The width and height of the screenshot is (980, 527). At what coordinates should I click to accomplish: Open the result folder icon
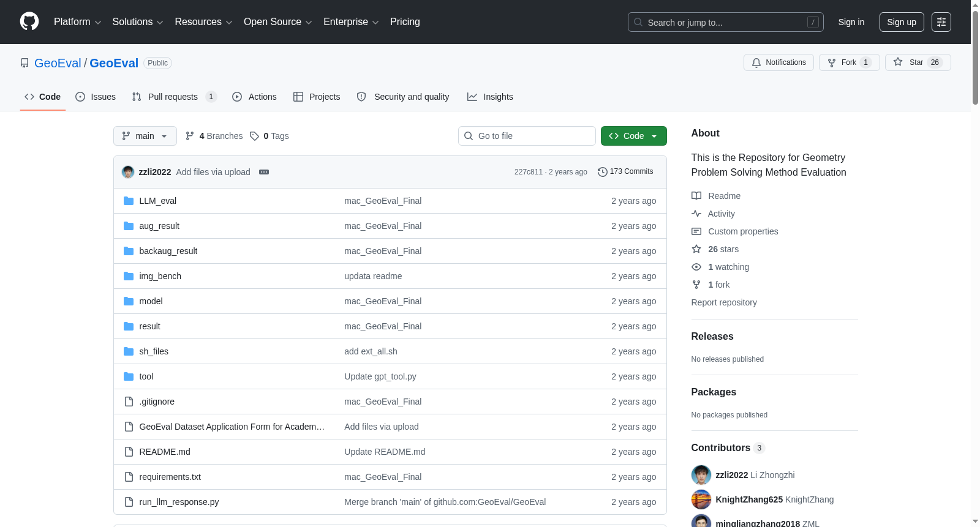[x=129, y=326]
